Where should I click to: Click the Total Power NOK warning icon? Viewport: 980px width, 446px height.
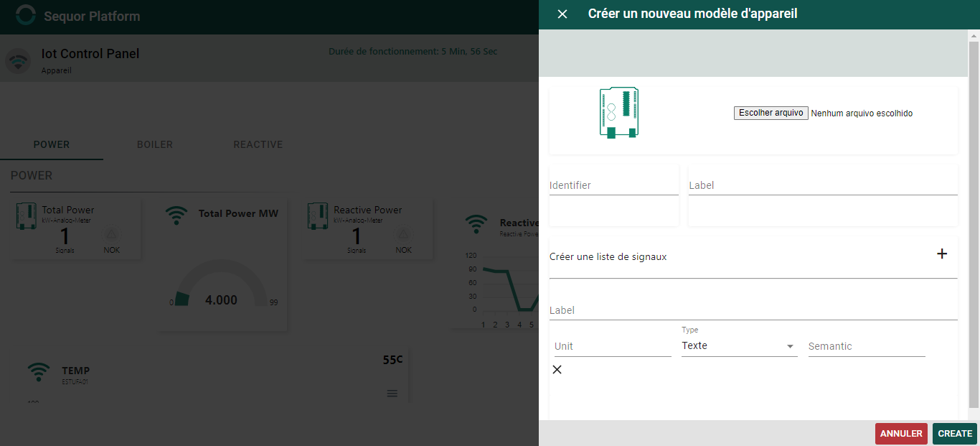(x=111, y=234)
